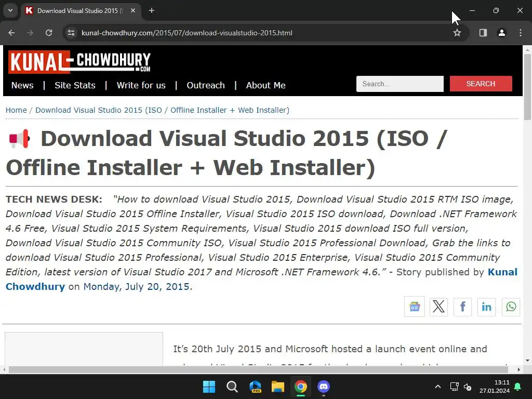532x399 pixels.
Task: Share the article via WhatsApp
Action: pos(511,307)
